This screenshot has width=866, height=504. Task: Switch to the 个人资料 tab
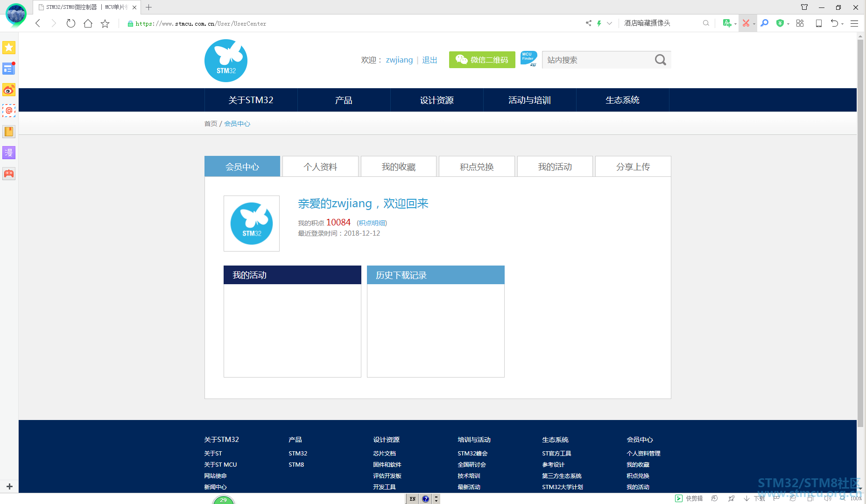coord(320,167)
